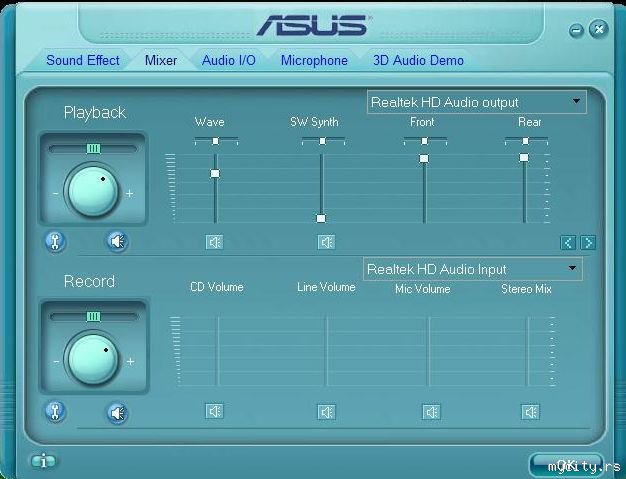The width and height of the screenshot is (626, 479).
Task: Click the OK button
Action: (x=566, y=465)
